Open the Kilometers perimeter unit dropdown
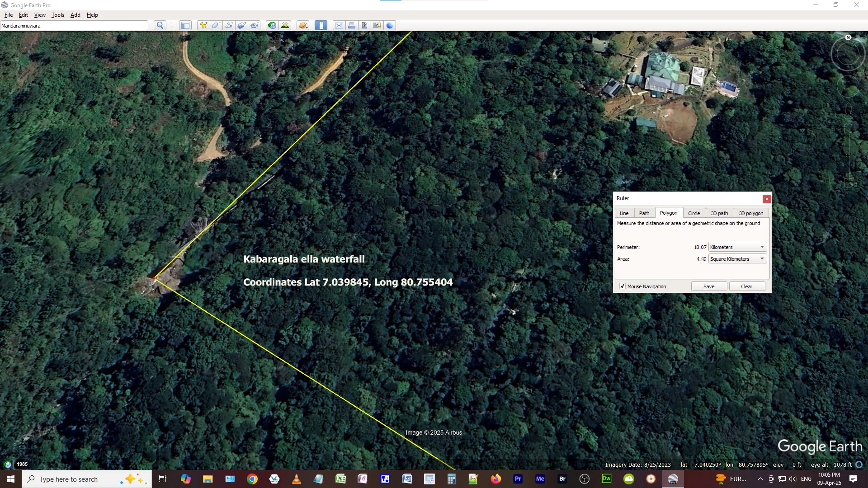This screenshot has width=868, height=488. click(737, 247)
